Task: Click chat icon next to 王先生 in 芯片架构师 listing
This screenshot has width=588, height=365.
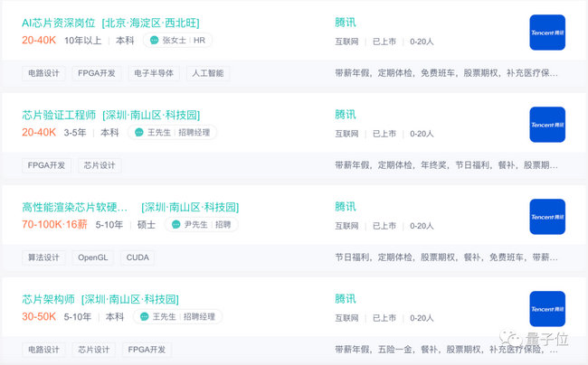Action: tap(145, 316)
